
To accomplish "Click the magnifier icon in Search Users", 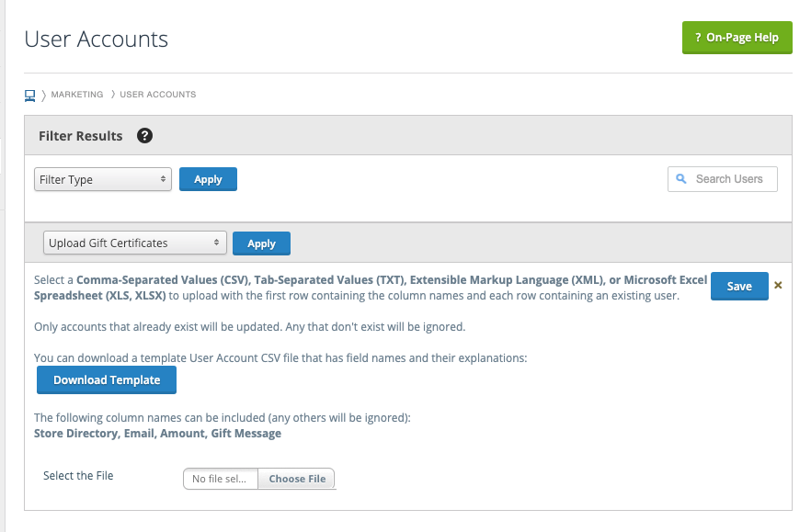I will click(x=681, y=179).
